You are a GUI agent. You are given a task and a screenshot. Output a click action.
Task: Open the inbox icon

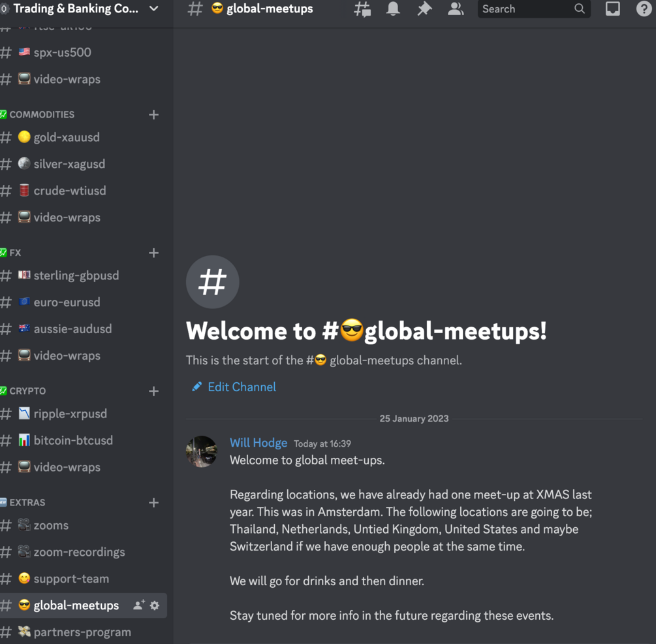coord(612,9)
